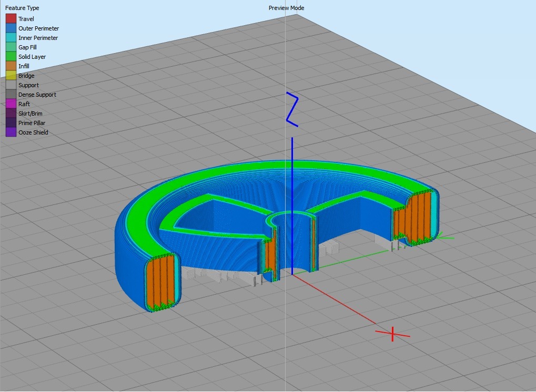The height and width of the screenshot is (392, 536).
Task: Click the Travel label text
Action: point(26,19)
